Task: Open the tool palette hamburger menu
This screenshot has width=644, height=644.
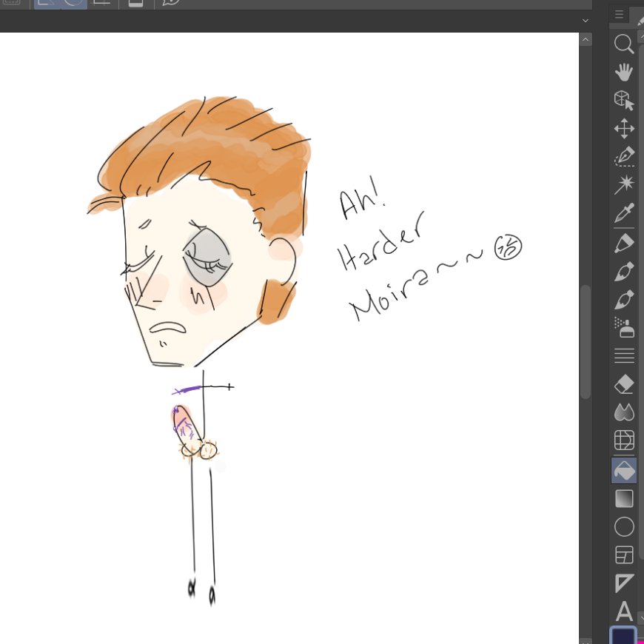Action: pos(620,15)
